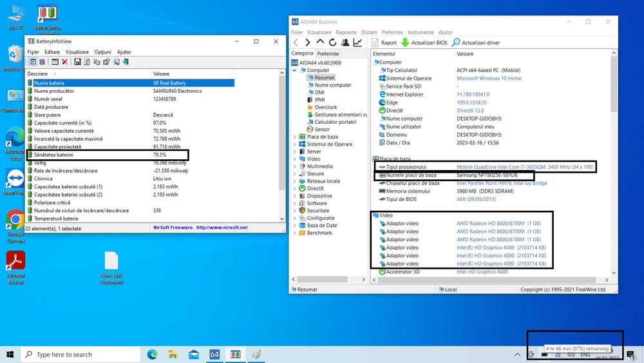Viewport: 644px width, 363px height.
Task: Expand the Multimedia tree node
Action: 294,166
